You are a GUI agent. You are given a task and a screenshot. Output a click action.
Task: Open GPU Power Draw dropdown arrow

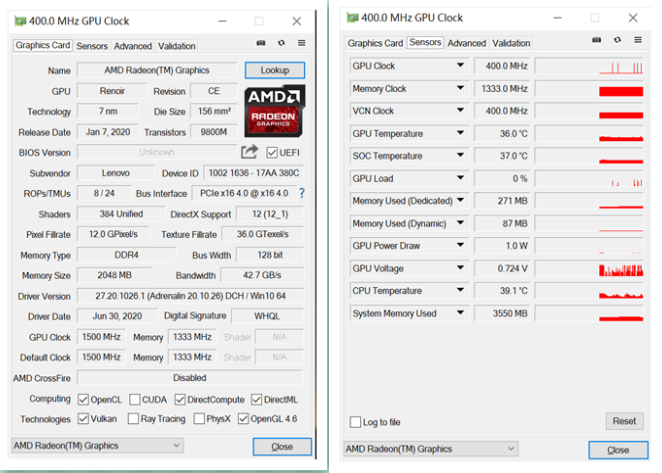pyautogui.click(x=460, y=245)
